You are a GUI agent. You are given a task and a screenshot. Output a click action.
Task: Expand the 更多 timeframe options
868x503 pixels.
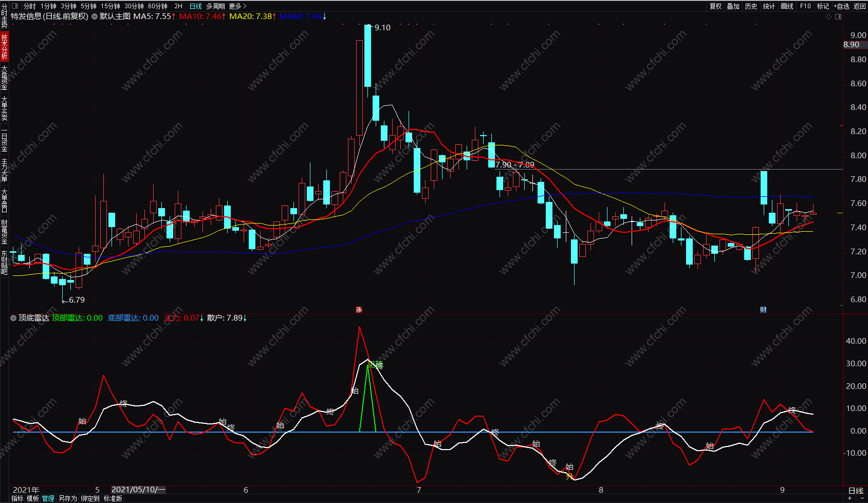tap(237, 6)
